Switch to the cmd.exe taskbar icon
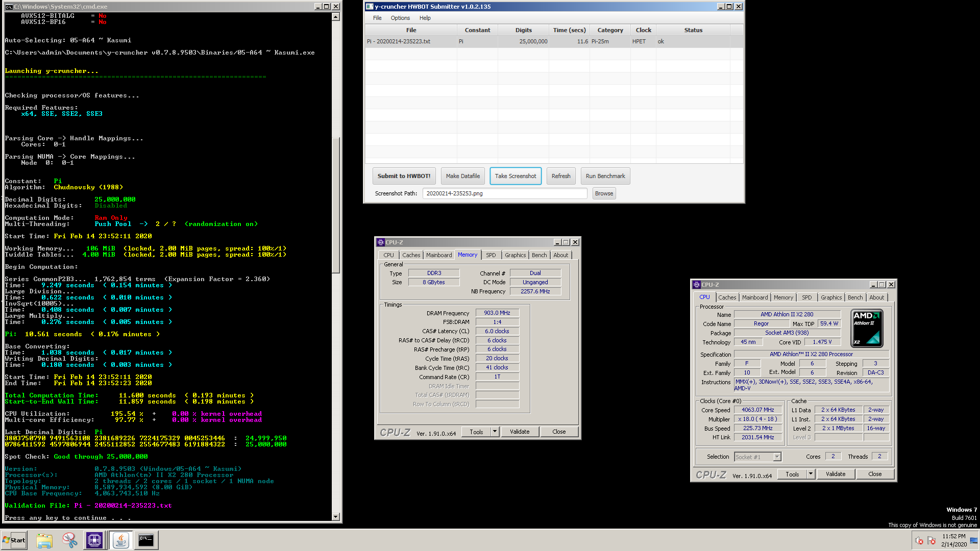This screenshot has width=980, height=551. 146,540
